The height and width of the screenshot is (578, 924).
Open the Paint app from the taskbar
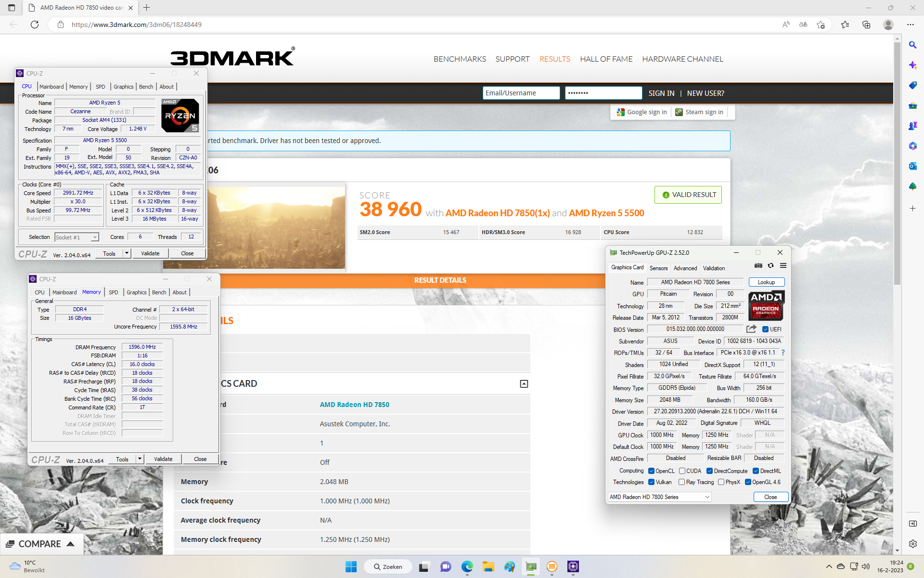[x=510, y=567]
